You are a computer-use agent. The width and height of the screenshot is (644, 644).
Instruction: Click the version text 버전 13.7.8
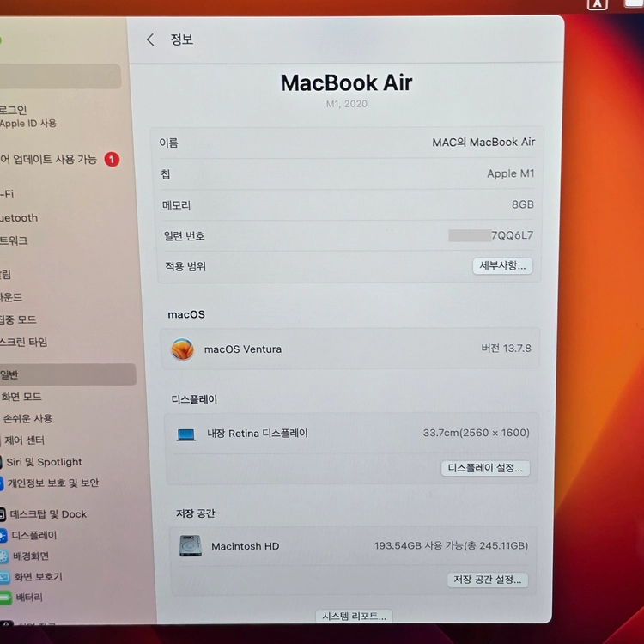[x=506, y=349]
